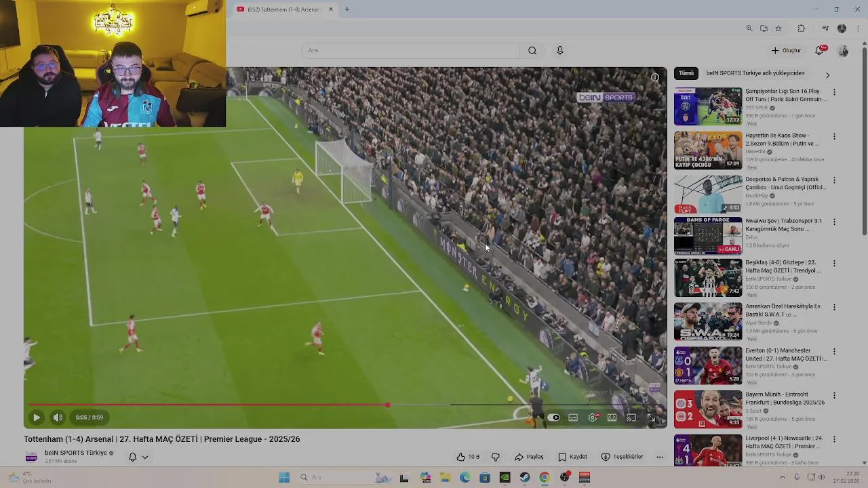
Task: Save the video with Kaydet
Action: coord(573,457)
